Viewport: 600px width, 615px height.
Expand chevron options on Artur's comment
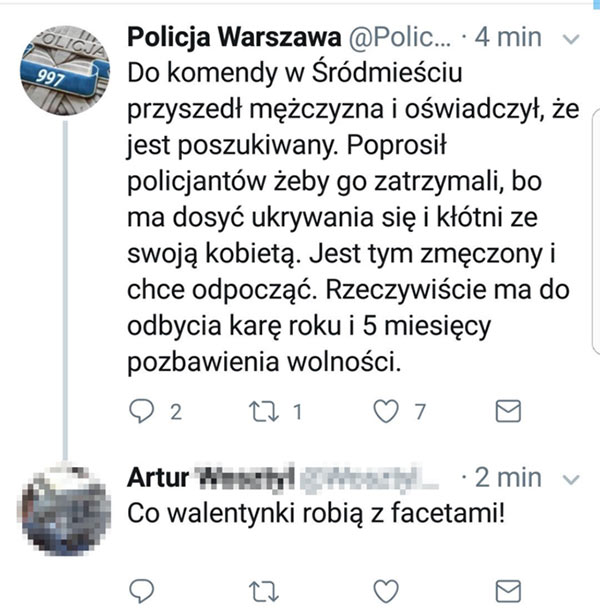(571, 478)
